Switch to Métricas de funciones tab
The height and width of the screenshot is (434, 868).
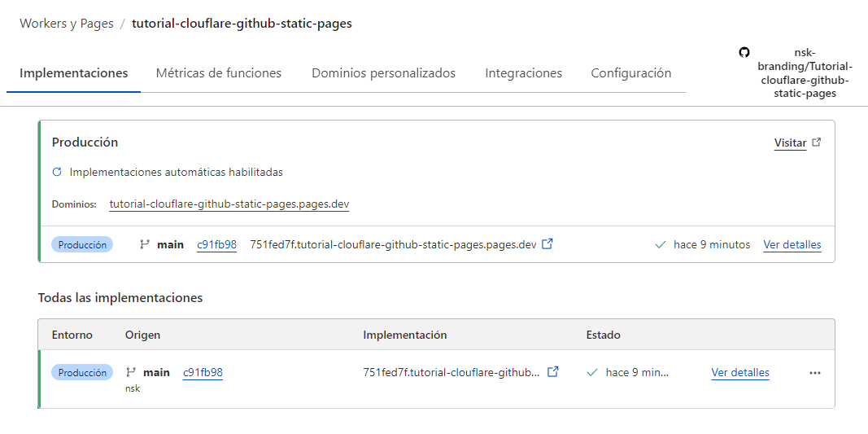tap(218, 73)
